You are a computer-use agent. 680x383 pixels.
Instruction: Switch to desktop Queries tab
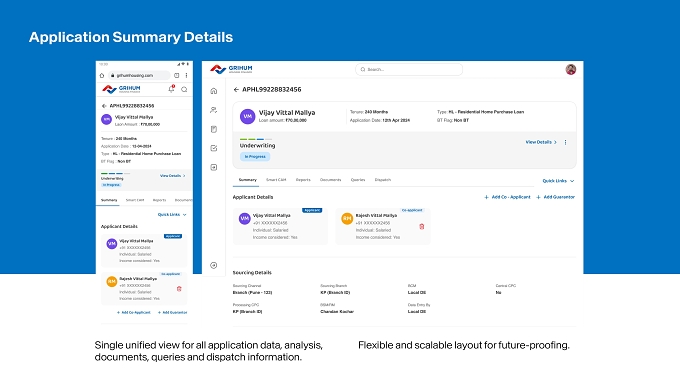[358, 180]
